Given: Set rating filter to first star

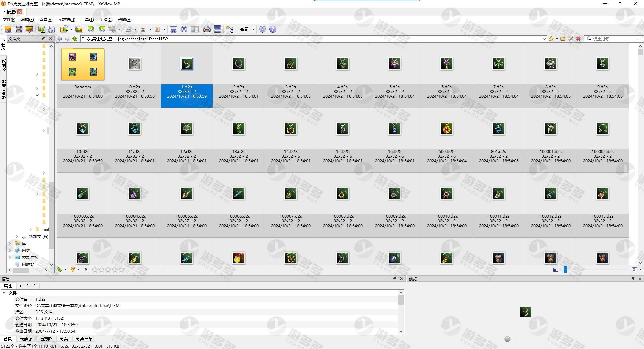Looking at the screenshot, I should 95,269.
